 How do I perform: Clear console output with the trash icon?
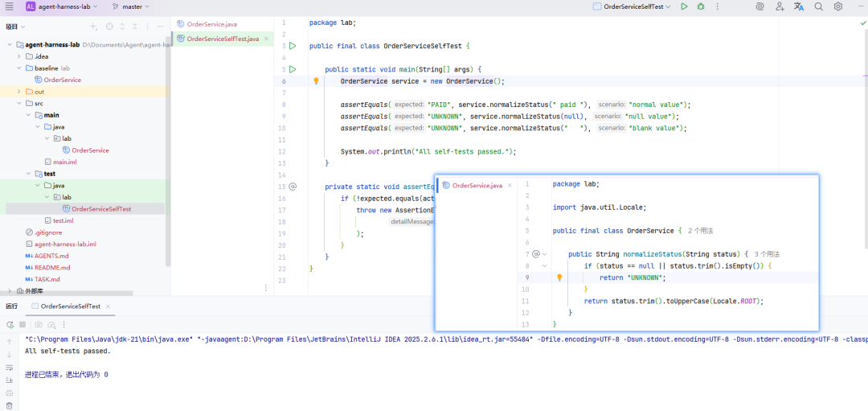click(x=9, y=406)
